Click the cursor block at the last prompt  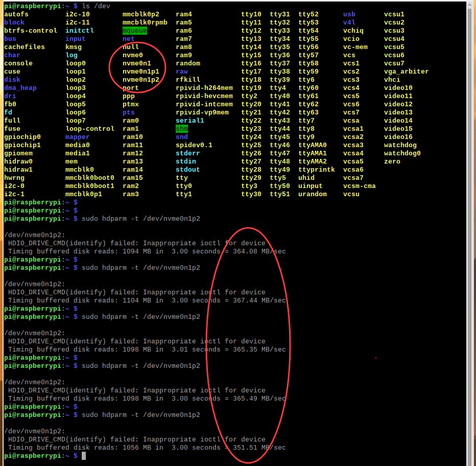(84, 456)
